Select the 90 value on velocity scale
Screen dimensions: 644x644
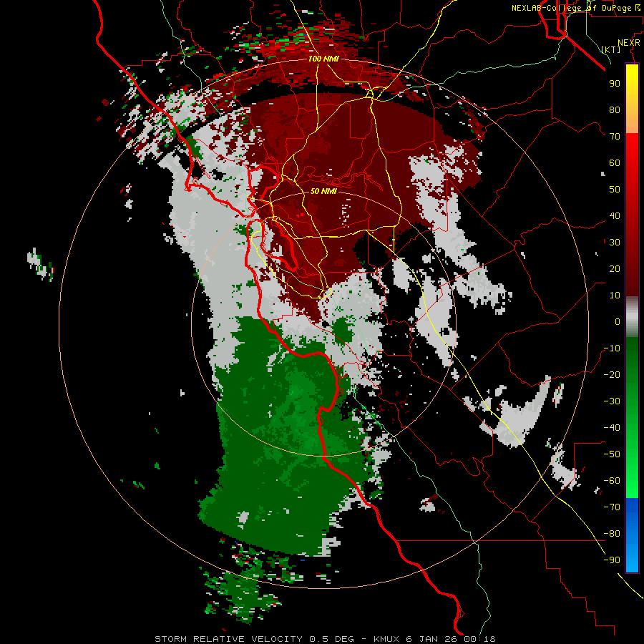point(615,84)
